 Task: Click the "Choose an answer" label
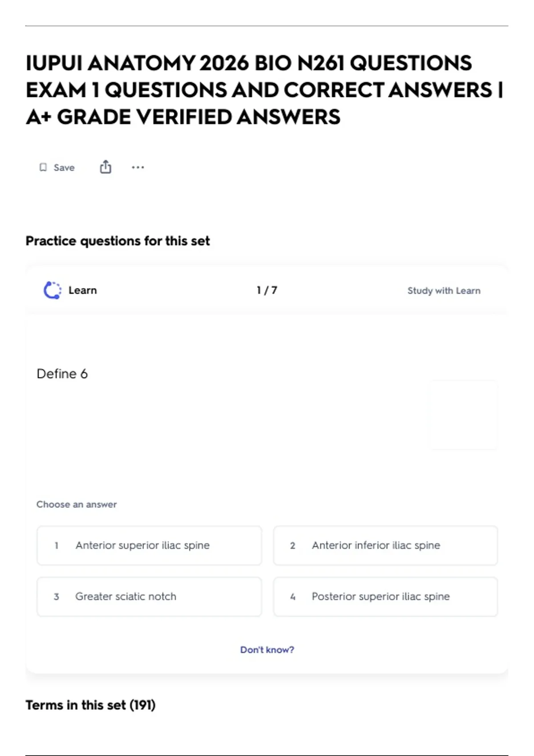[77, 504]
